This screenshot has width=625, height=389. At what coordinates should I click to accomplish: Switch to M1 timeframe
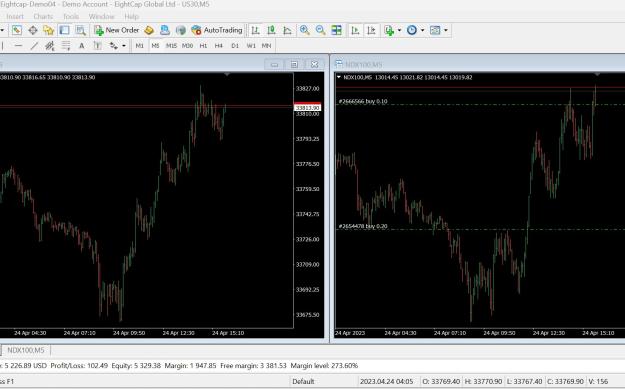(140, 46)
